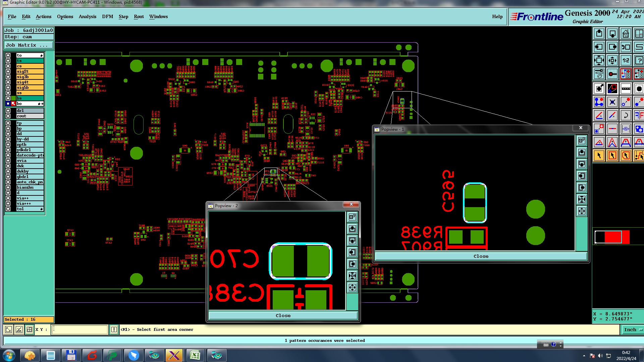Toggle the checkbox for layer ts
The height and width of the screenshot is (362, 644).
[8, 61]
